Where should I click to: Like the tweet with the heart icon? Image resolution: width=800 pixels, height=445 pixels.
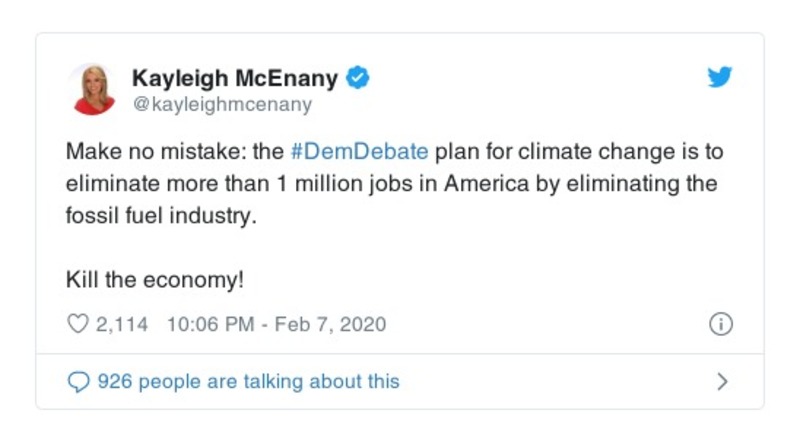tap(77, 324)
